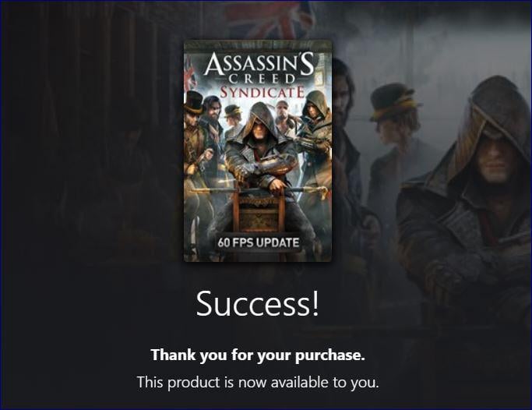Click This product is now available message
This screenshot has width=532, height=410.
pos(258,382)
